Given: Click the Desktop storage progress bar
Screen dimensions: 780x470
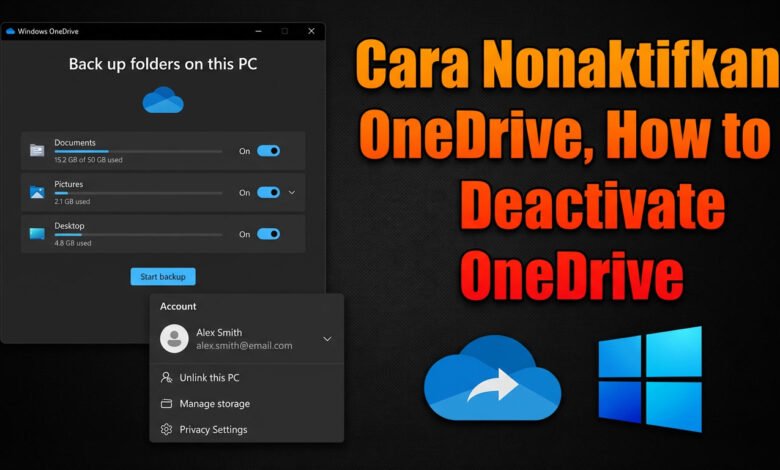Looking at the screenshot, I should [x=138, y=234].
